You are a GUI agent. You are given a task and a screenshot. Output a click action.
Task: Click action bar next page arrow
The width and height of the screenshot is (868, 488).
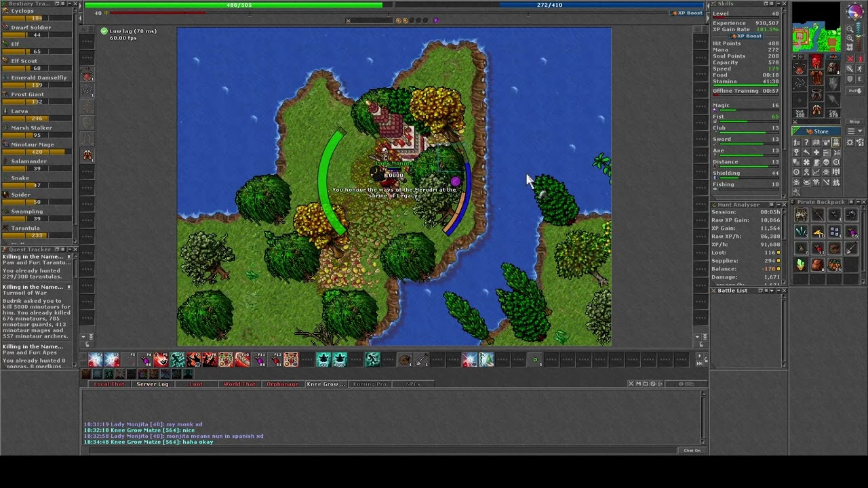pyautogui.click(x=699, y=355)
